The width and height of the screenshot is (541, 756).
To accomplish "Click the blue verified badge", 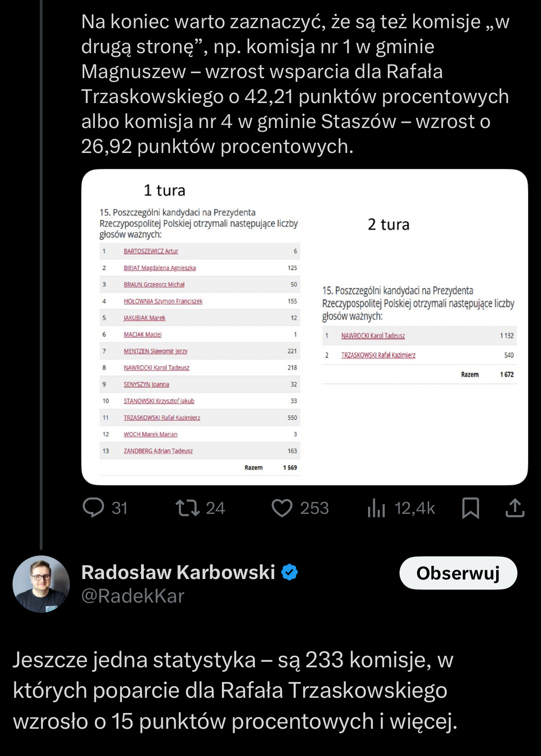I will pyautogui.click(x=289, y=572).
